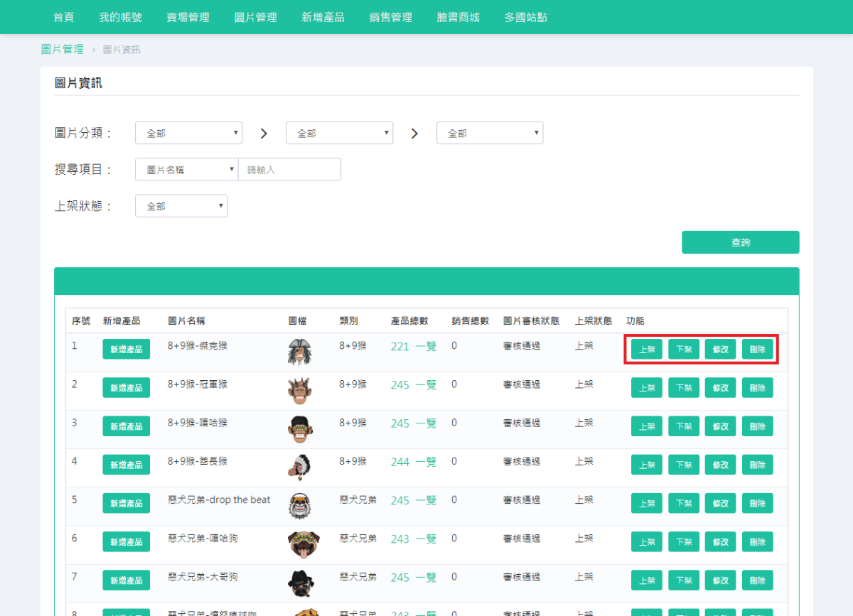Navigate to 首頁 from the top bar
853x616 pixels.
tap(63, 17)
